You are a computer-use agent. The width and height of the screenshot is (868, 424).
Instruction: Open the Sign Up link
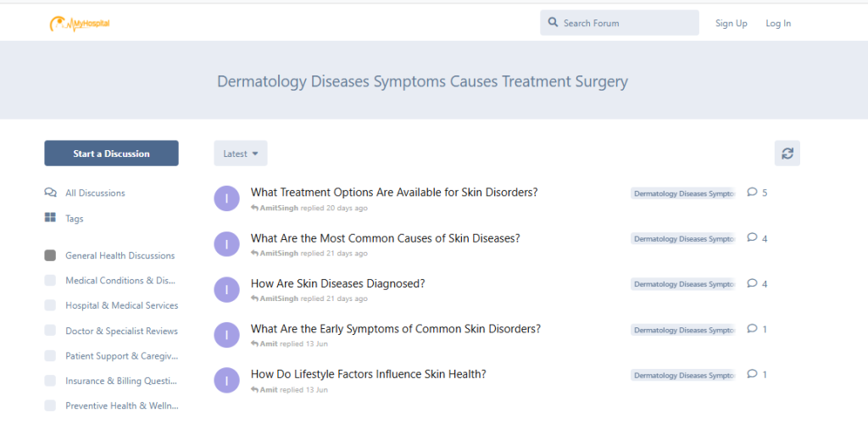(732, 23)
